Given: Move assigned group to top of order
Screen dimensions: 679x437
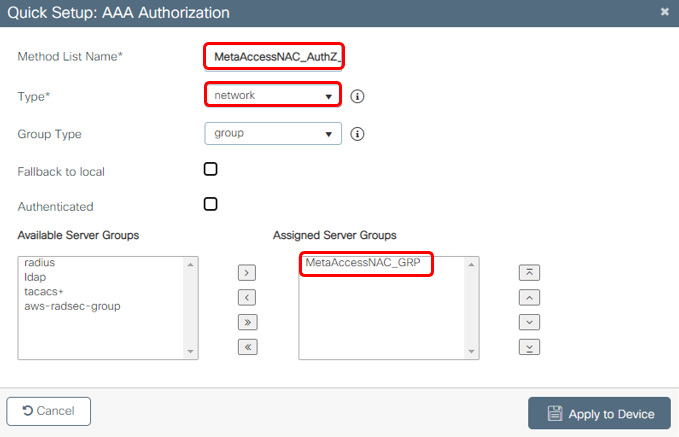Looking at the screenshot, I should pyautogui.click(x=529, y=273).
